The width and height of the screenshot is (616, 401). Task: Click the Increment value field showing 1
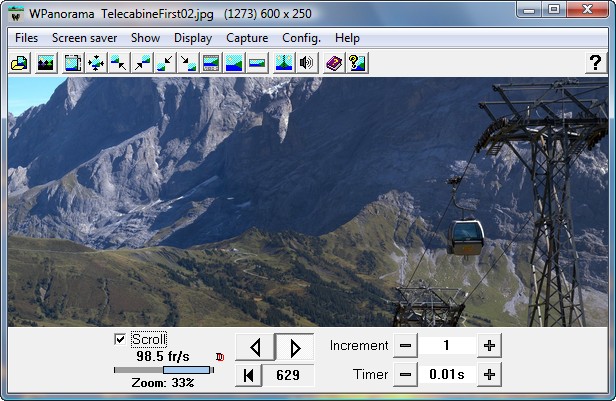[x=447, y=346]
